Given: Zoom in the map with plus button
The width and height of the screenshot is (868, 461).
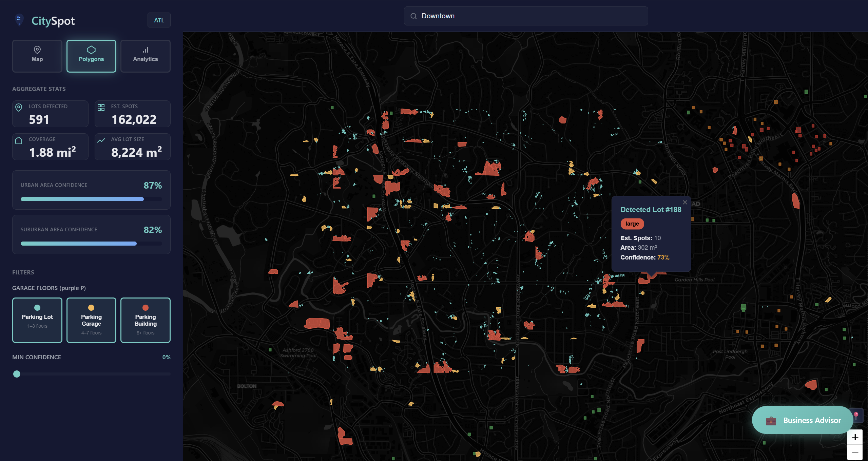Looking at the screenshot, I should tap(855, 437).
